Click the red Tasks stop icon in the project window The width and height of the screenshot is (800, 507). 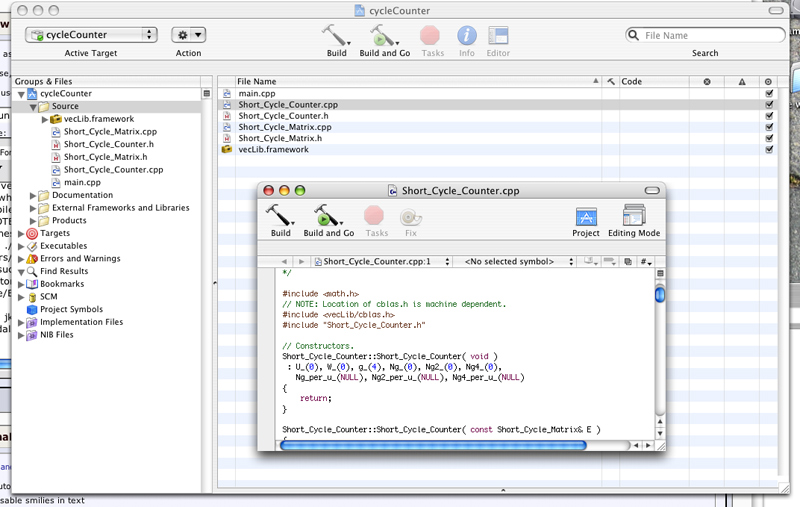[430, 36]
